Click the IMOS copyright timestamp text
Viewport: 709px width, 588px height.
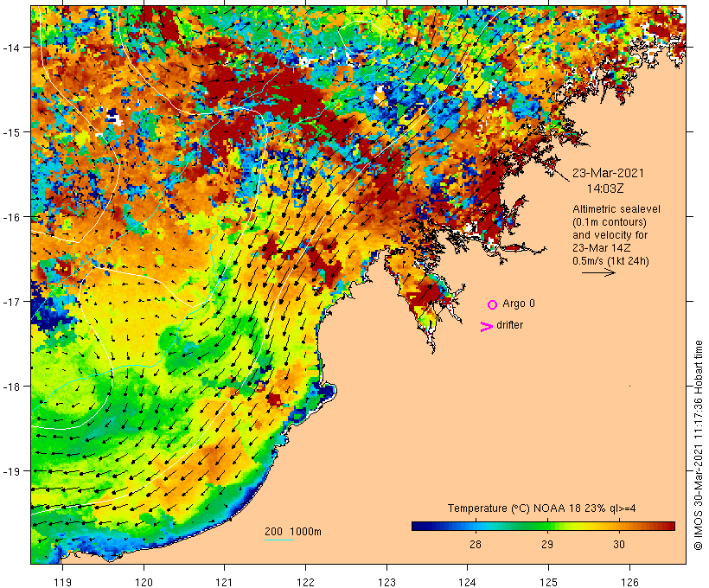pos(698,445)
